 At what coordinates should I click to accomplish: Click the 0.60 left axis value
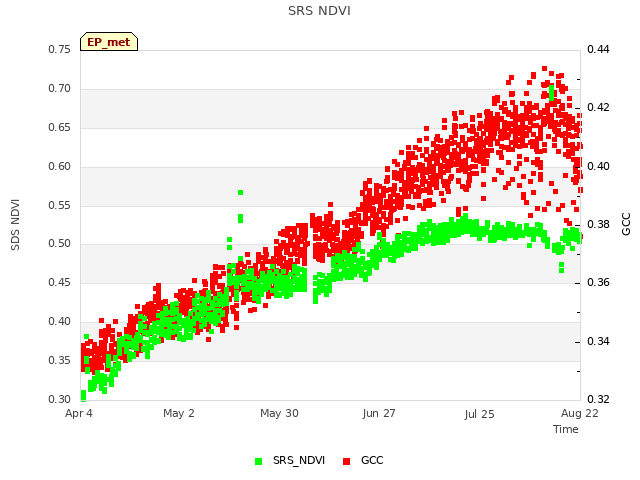click(60, 167)
